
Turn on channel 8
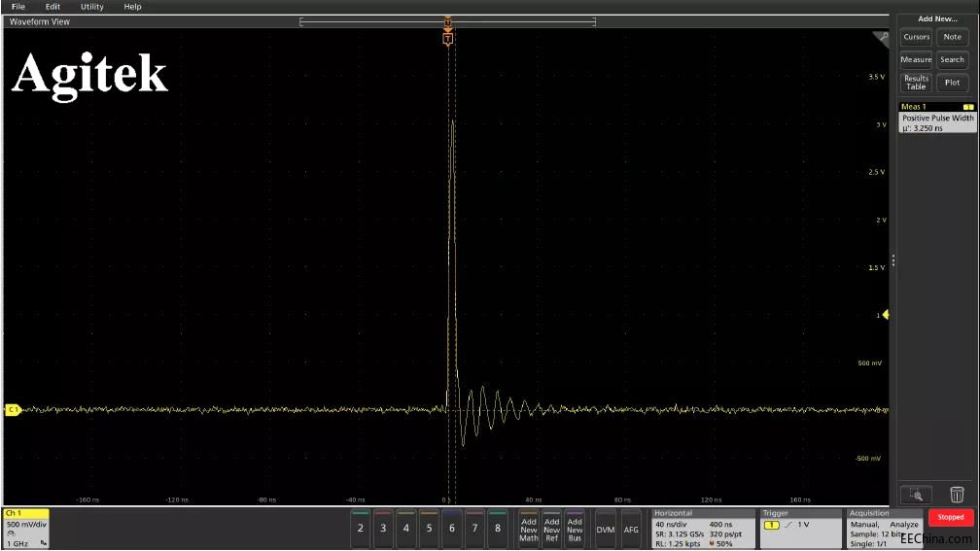[x=498, y=529]
